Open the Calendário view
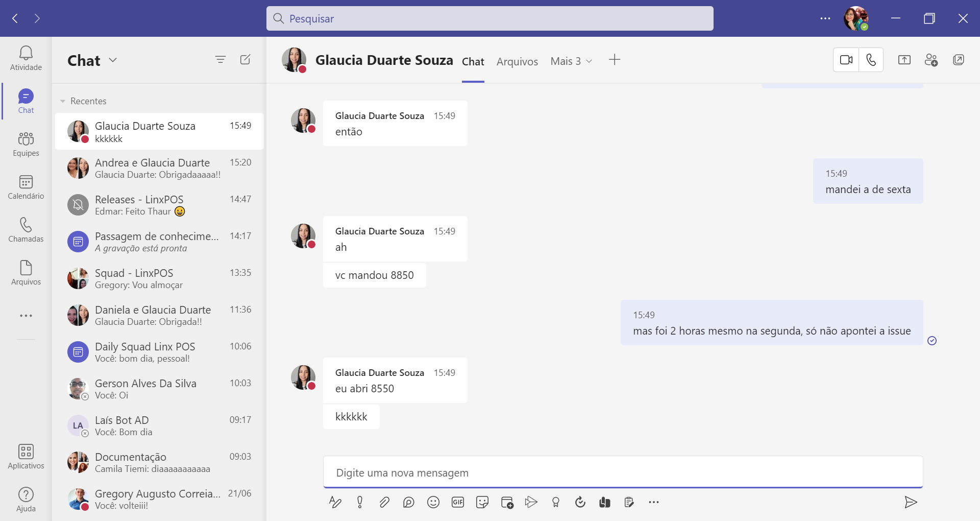 pyautogui.click(x=26, y=187)
